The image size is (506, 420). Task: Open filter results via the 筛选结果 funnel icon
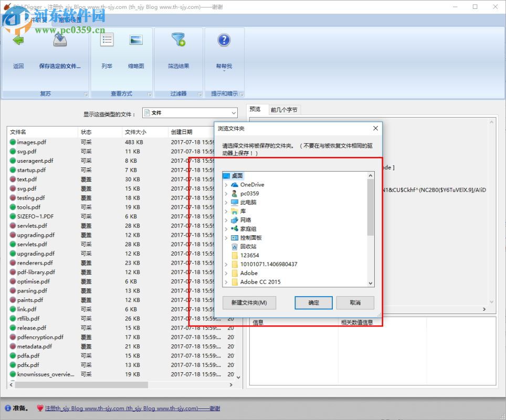pyautogui.click(x=178, y=39)
